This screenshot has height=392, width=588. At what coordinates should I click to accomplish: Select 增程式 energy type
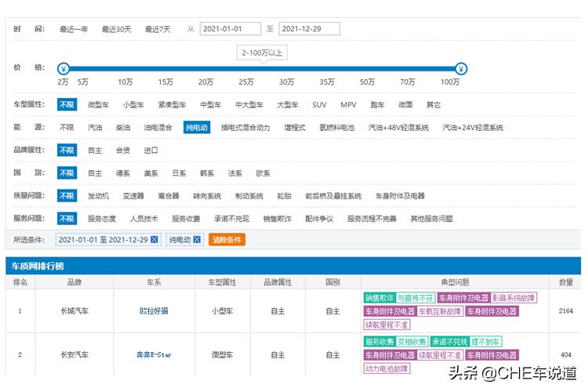coord(295,128)
